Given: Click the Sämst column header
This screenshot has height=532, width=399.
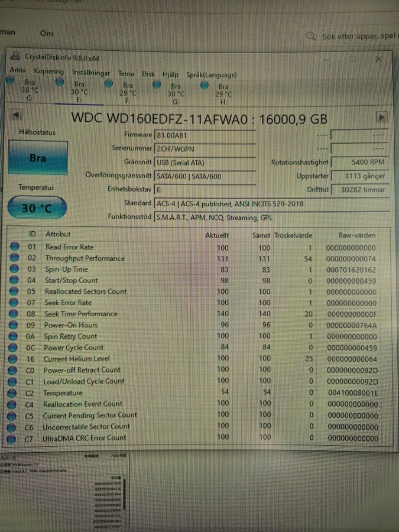Looking at the screenshot, I should [261, 235].
